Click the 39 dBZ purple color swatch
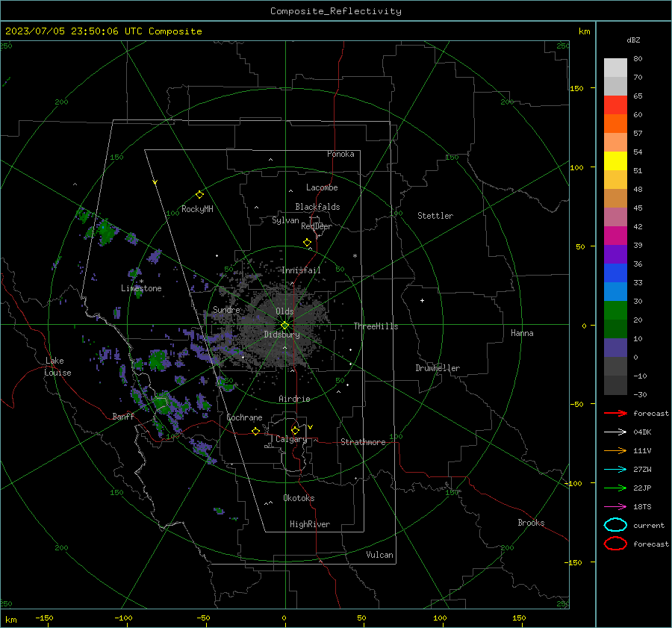Screen dimensions: 672x628 615,254
